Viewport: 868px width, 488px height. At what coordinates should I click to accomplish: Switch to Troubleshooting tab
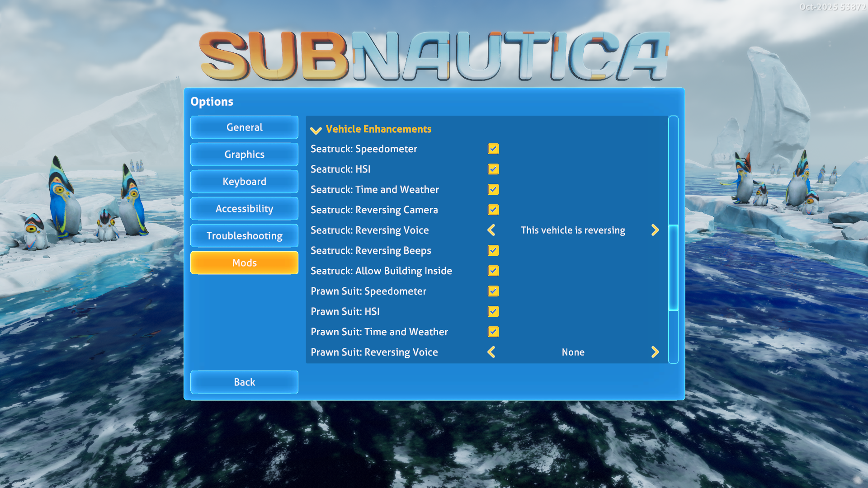[x=244, y=236]
